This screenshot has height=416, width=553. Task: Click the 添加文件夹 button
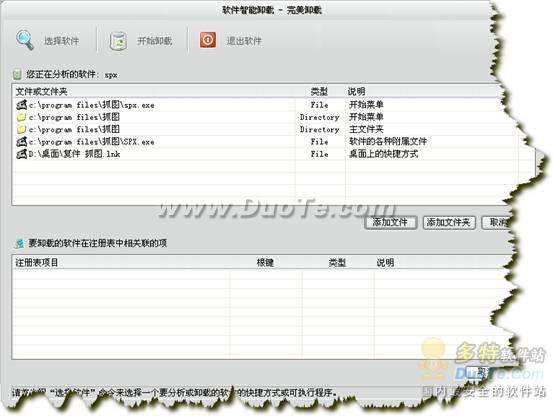coord(449,222)
